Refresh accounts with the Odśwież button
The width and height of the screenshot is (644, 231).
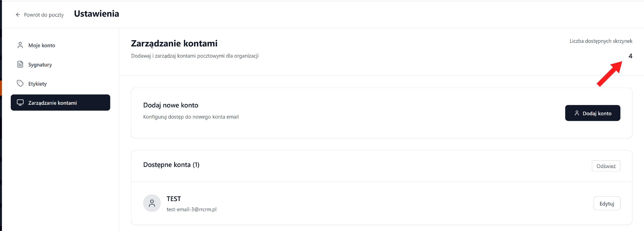606,166
